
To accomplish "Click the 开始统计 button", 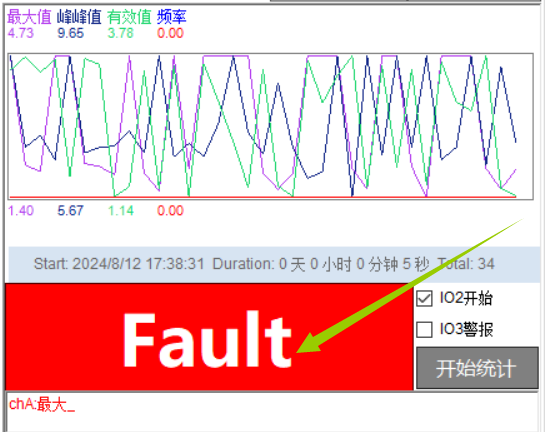I will pyautogui.click(x=477, y=368).
